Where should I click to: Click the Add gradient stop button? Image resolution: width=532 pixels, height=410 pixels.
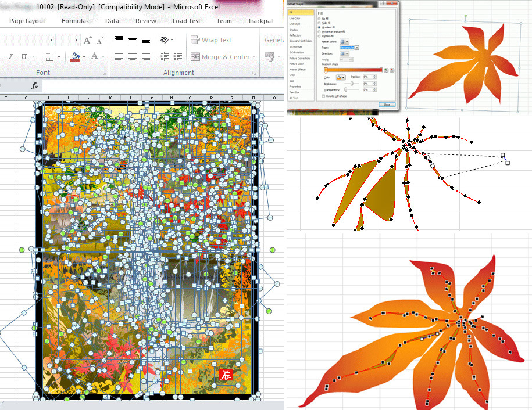pyautogui.click(x=387, y=70)
